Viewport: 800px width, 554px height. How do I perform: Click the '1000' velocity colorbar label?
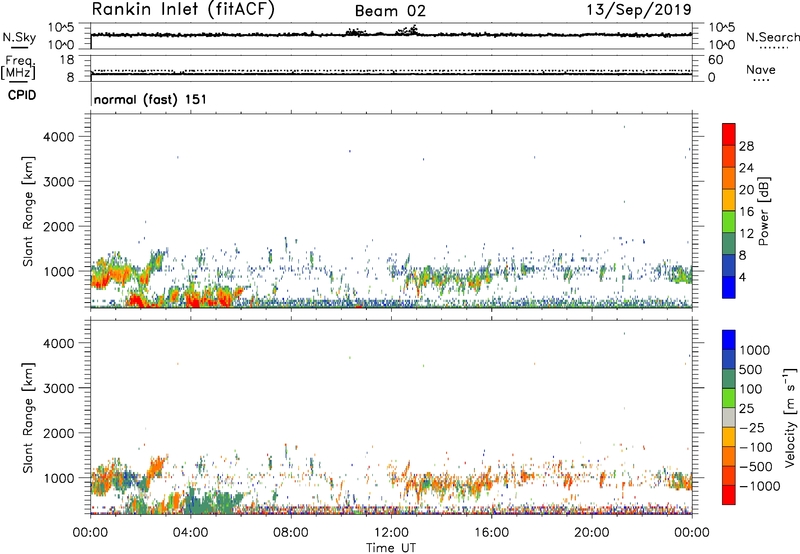(754, 350)
